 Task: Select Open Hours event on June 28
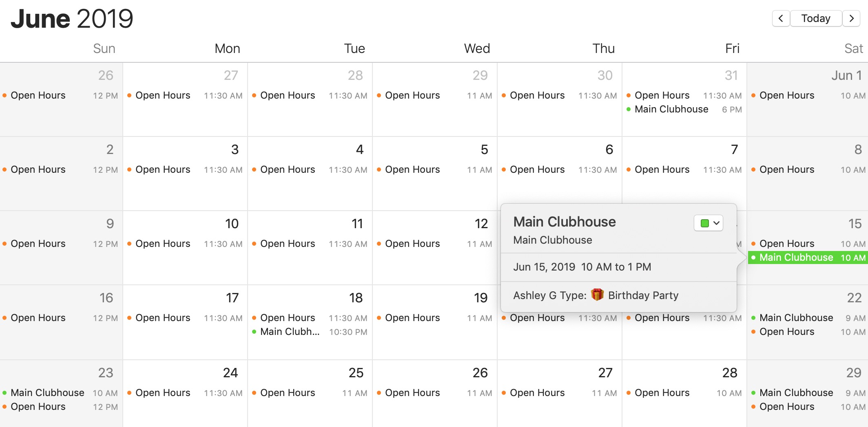[x=662, y=393]
